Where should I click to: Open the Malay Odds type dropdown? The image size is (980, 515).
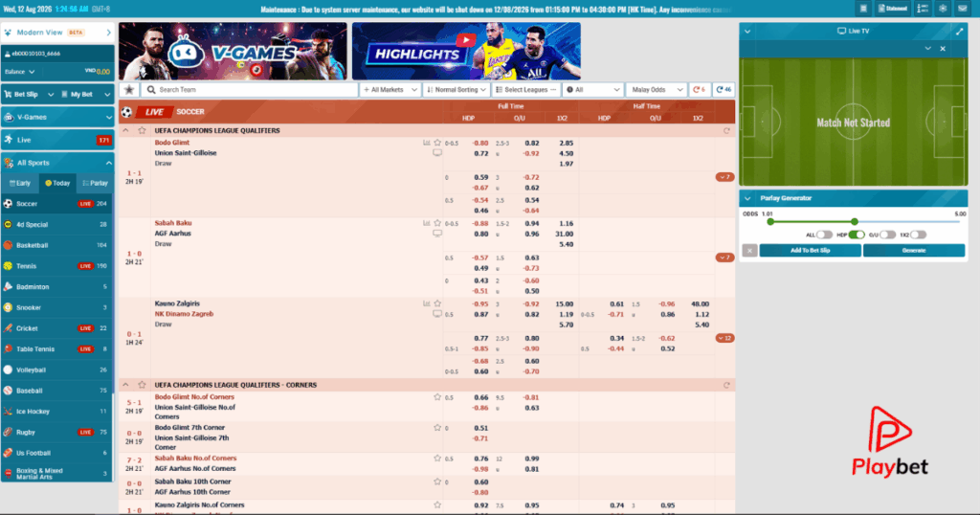657,89
